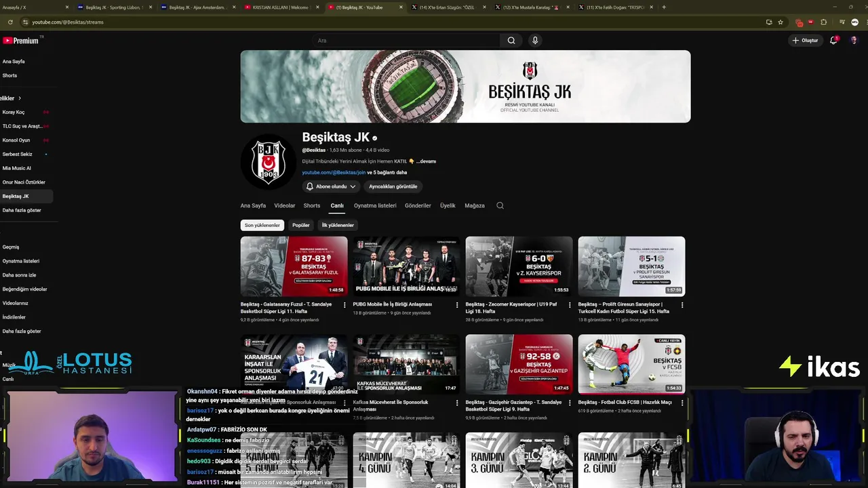
Task: Open options menu for Kafkas Mücevherat video
Action: point(457,403)
